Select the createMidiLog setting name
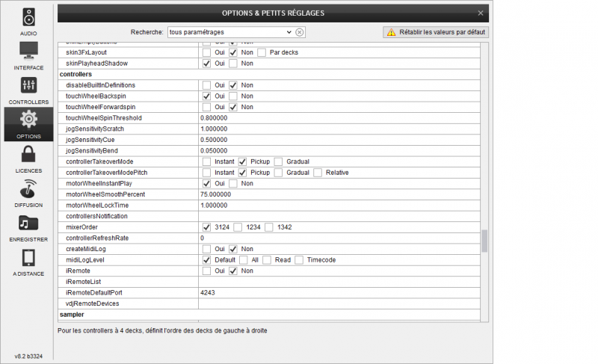Screen dimensions: 598x364 86,249
